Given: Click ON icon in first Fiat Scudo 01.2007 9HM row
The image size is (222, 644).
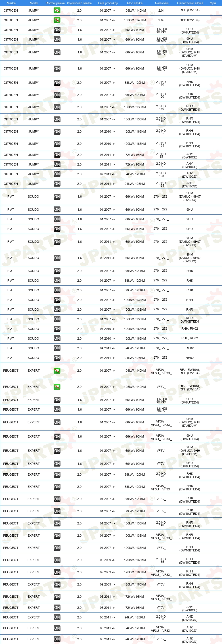Looking at the screenshot, I should [x=57, y=196].
